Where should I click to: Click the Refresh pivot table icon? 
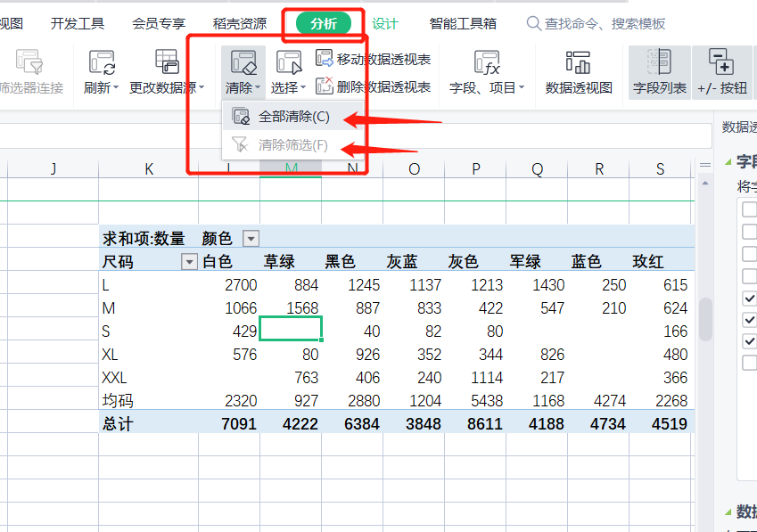(x=102, y=62)
